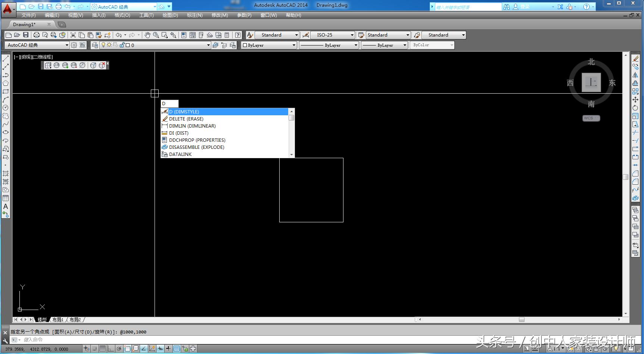Click the WCS button under the ViewCube

(591, 118)
